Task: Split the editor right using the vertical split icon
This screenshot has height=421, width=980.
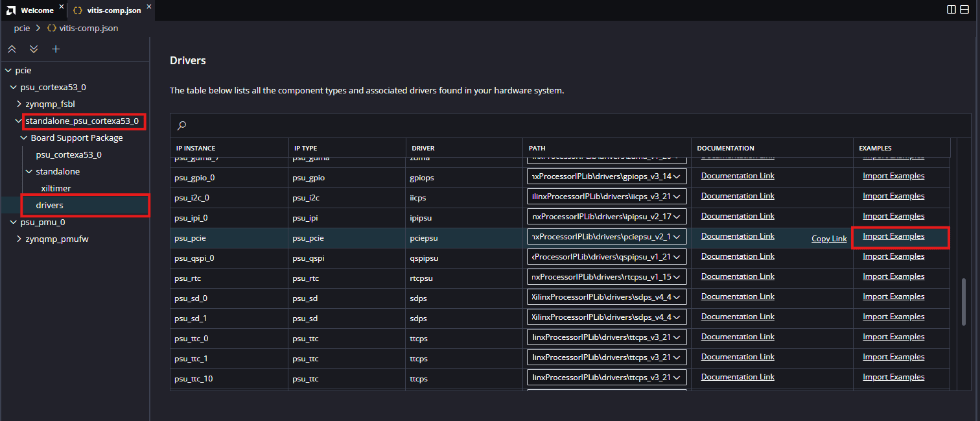Action: pyautogui.click(x=951, y=9)
